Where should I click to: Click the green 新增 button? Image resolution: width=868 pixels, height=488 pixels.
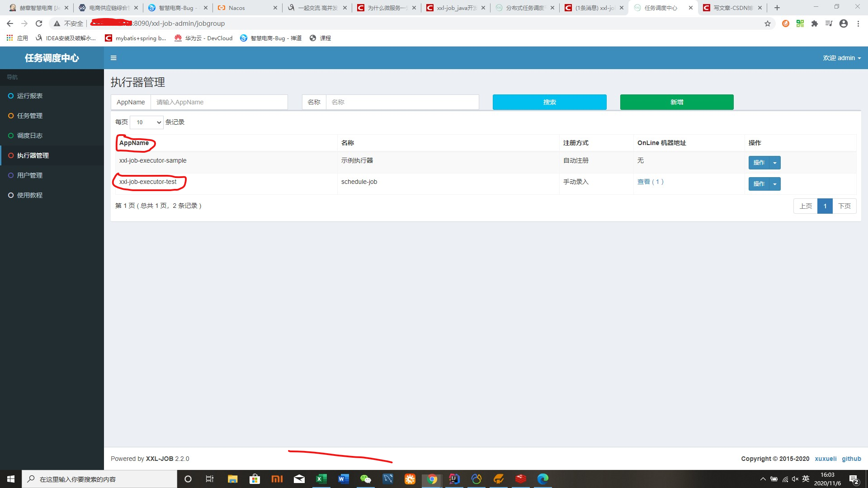[676, 102]
